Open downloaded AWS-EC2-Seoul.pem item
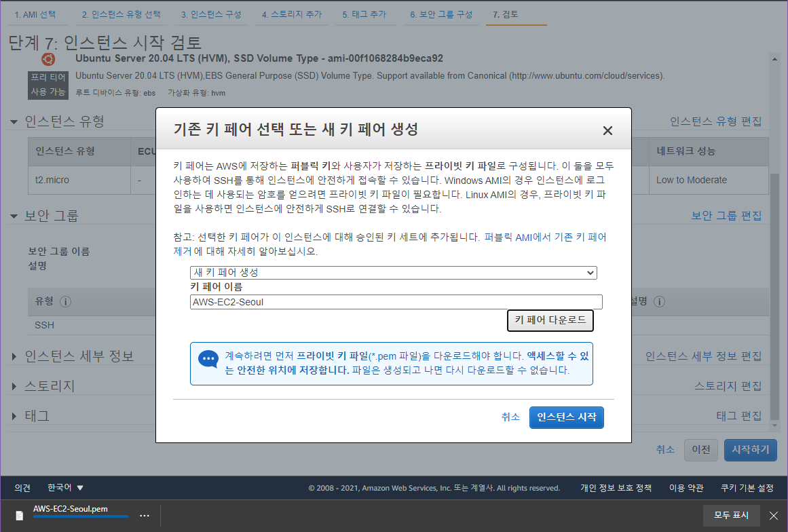 pos(71,509)
